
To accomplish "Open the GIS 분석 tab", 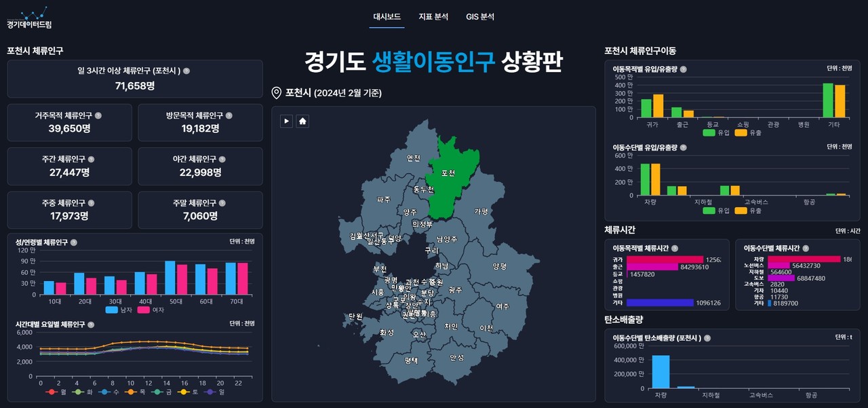I will tap(479, 16).
